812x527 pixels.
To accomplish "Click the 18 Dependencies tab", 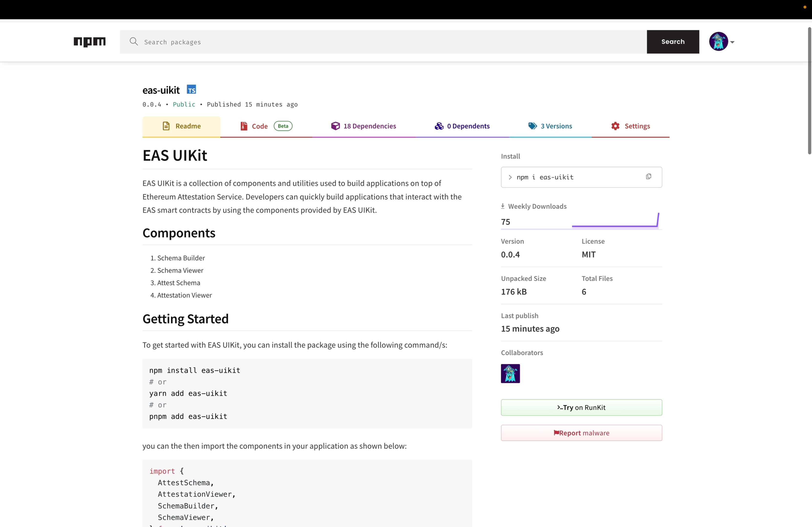I will click(363, 126).
